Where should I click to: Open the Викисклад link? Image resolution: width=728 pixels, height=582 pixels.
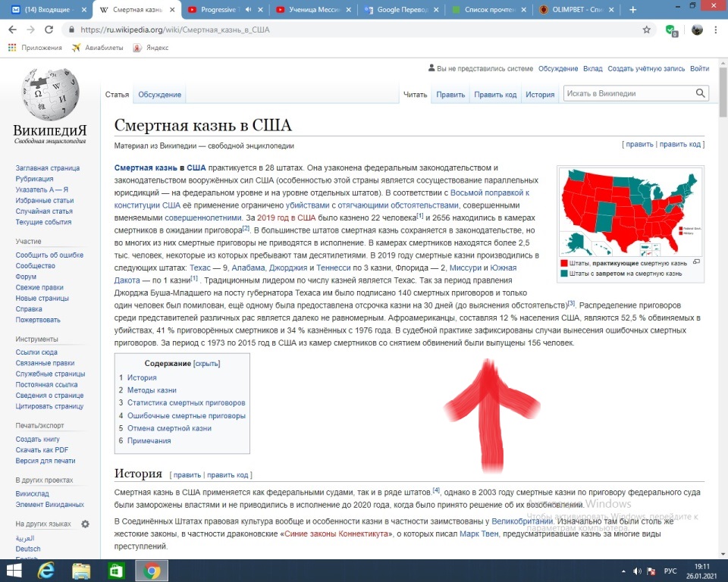32,494
